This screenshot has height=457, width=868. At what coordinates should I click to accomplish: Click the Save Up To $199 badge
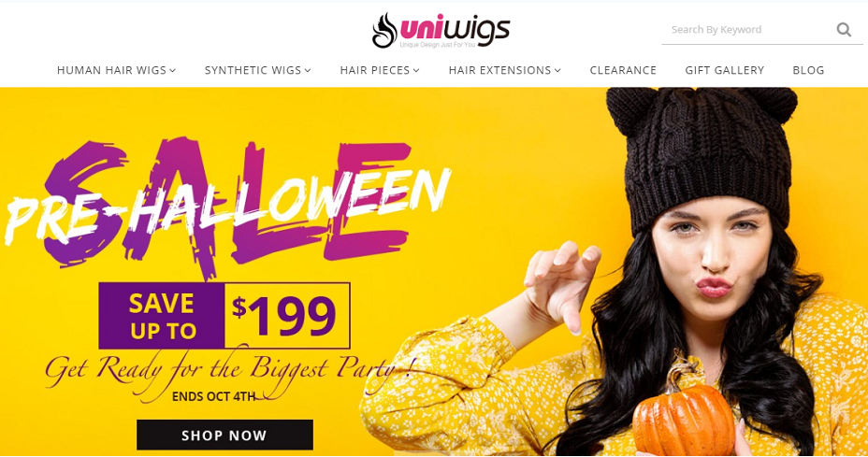coord(224,316)
